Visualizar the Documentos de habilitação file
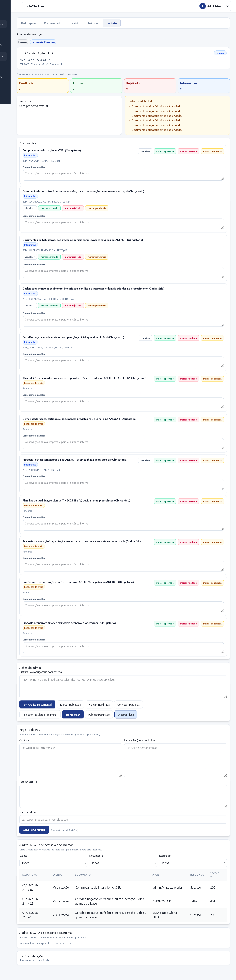The height and width of the screenshot is (980, 236). click(x=30, y=257)
